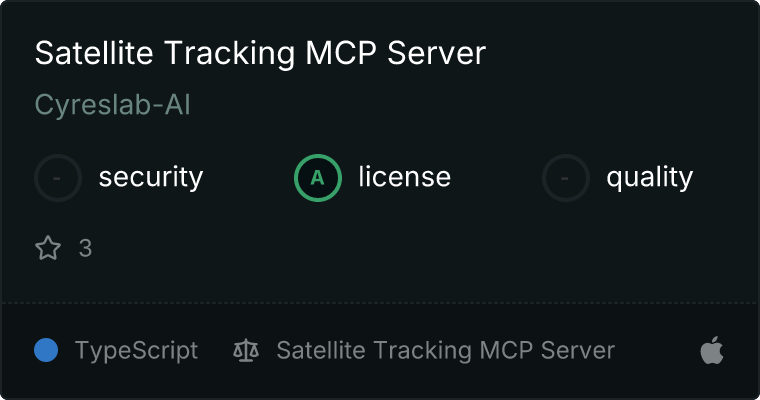Open the Satellite Tracking MCP Server title
760x400 pixels.
click(x=260, y=53)
